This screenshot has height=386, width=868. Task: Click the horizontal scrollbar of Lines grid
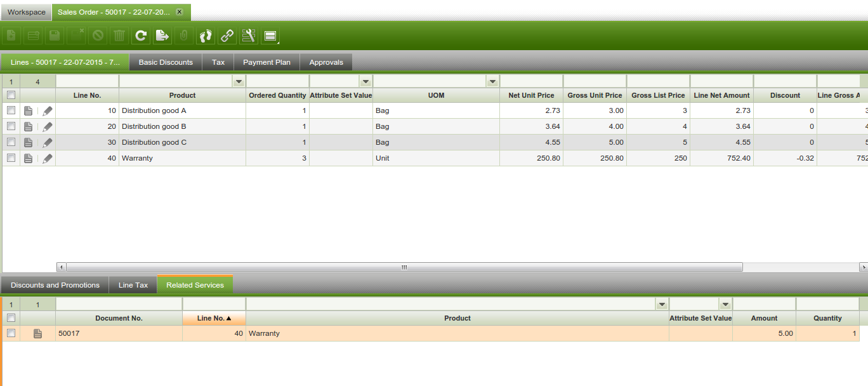[x=404, y=267]
